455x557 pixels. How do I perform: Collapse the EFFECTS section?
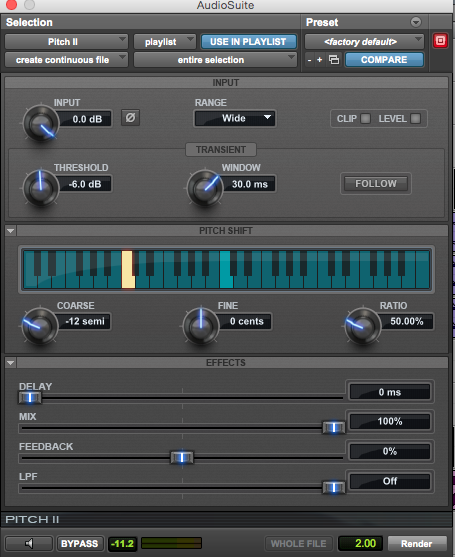[10, 363]
